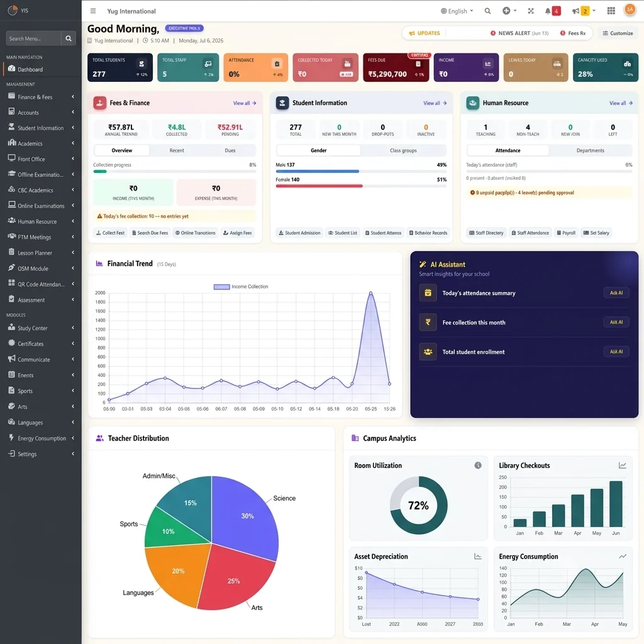Click the Customize button

click(x=618, y=33)
